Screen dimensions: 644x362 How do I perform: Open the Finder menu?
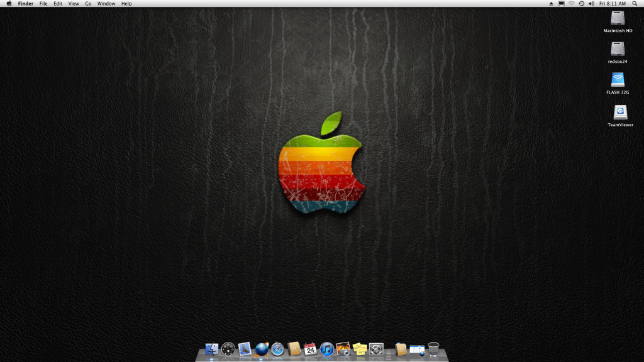[25, 4]
